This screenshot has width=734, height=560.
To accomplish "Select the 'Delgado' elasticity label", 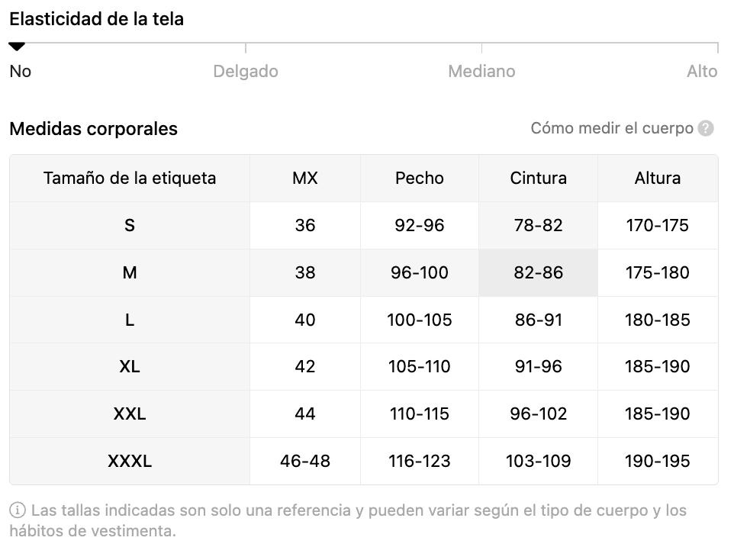I will 245,71.
